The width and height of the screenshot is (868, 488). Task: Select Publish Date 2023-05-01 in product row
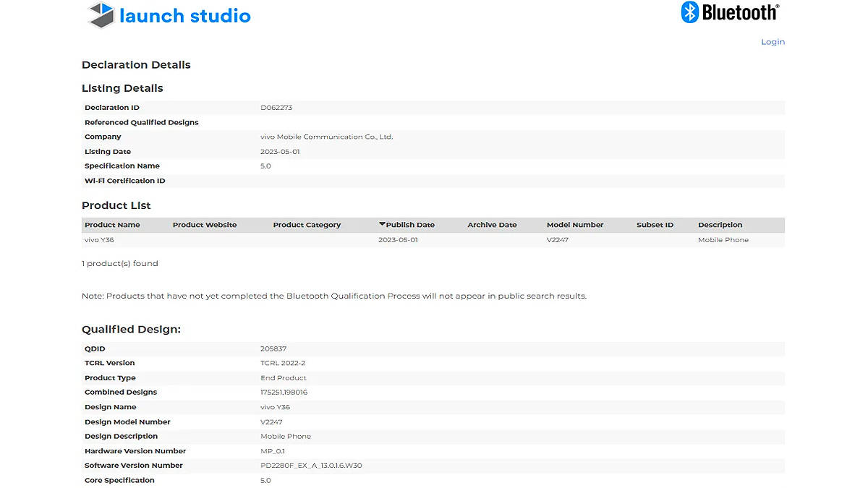pyautogui.click(x=398, y=240)
